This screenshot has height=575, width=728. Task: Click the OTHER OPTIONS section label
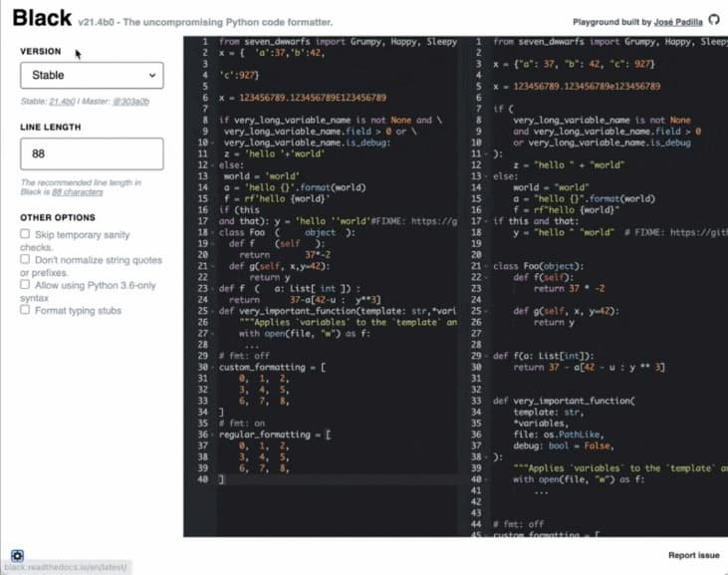[x=58, y=217]
